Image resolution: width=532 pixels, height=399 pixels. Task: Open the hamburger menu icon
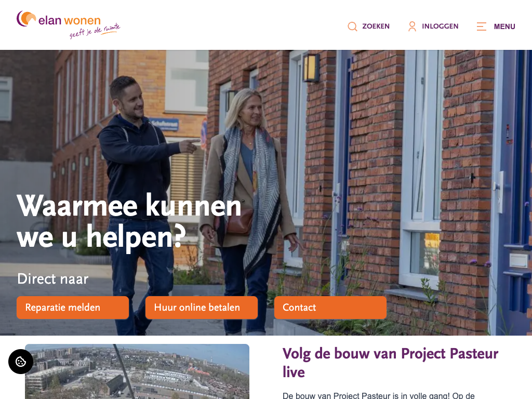click(482, 26)
